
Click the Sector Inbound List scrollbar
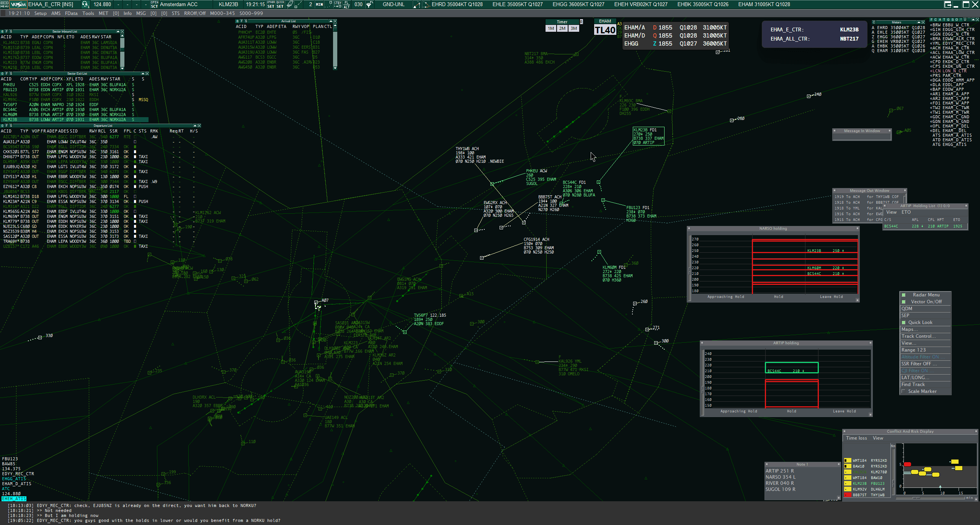pos(122,51)
